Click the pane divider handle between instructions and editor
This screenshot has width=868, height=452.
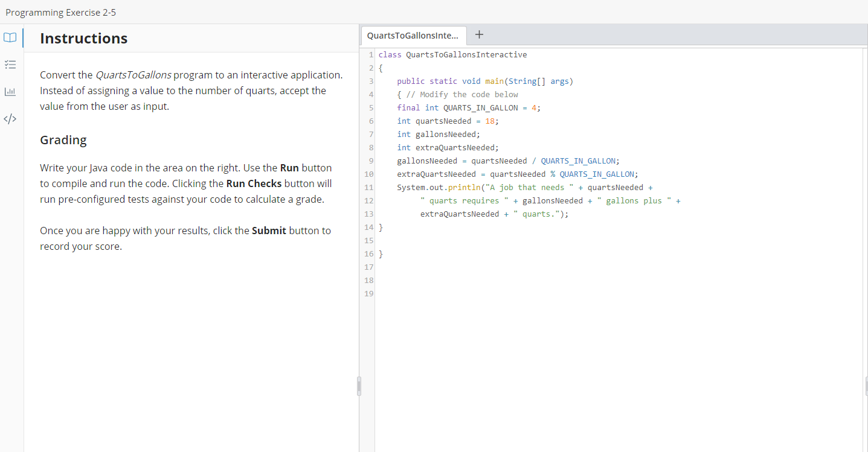click(359, 386)
